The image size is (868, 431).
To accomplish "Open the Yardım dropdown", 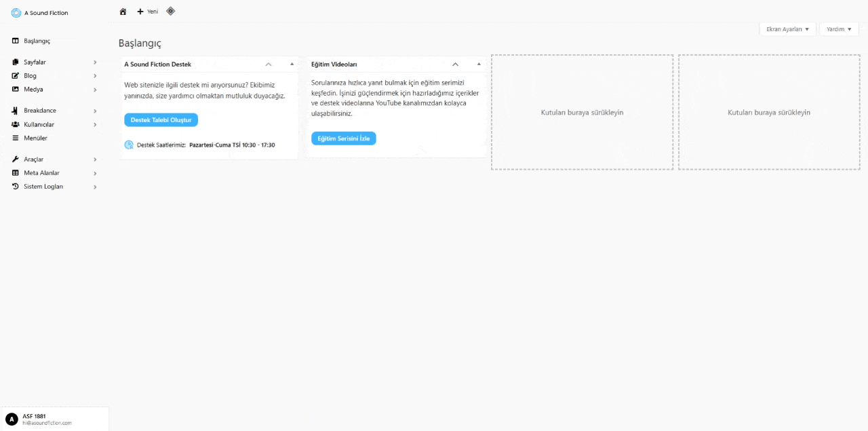I will point(838,29).
